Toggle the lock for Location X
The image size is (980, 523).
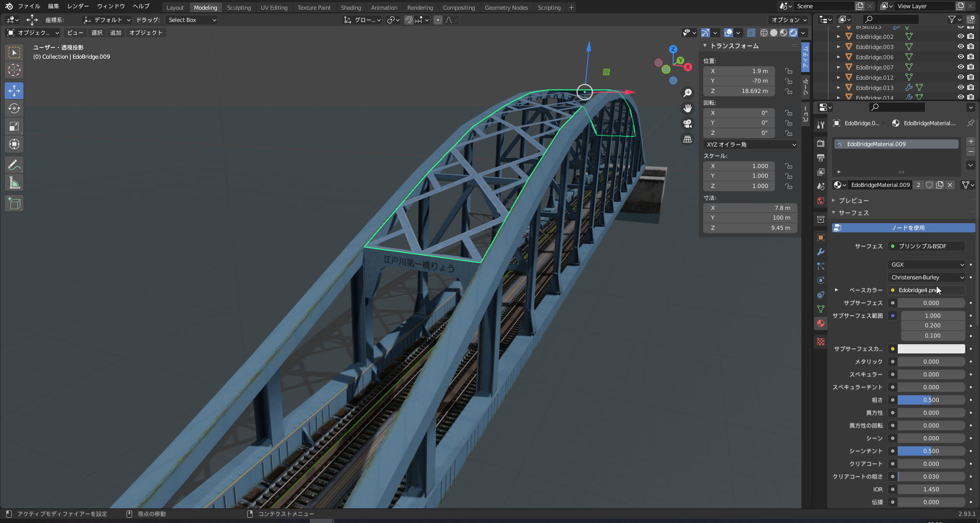pyautogui.click(x=789, y=71)
